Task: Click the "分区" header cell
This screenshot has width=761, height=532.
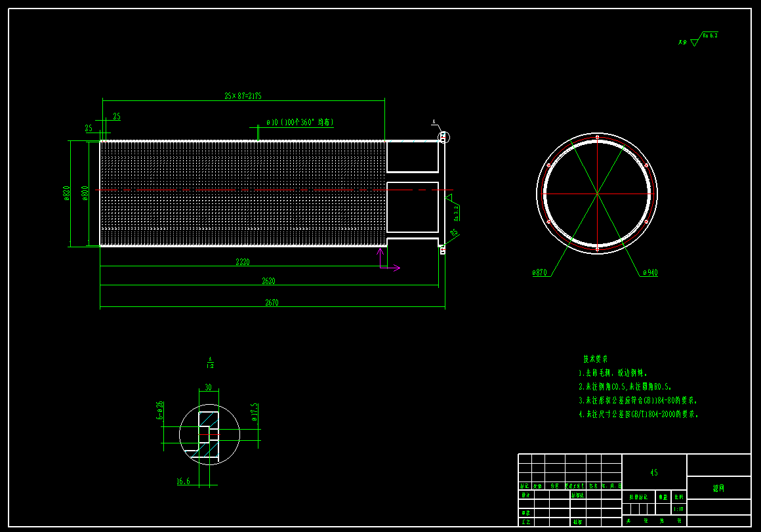Action: click(555, 486)
